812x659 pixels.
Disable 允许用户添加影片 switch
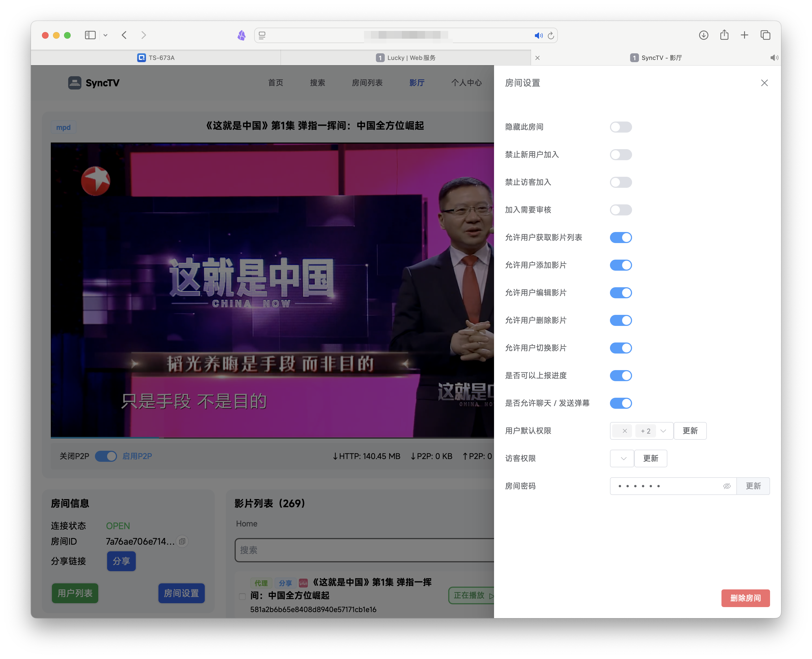point(620,265)
